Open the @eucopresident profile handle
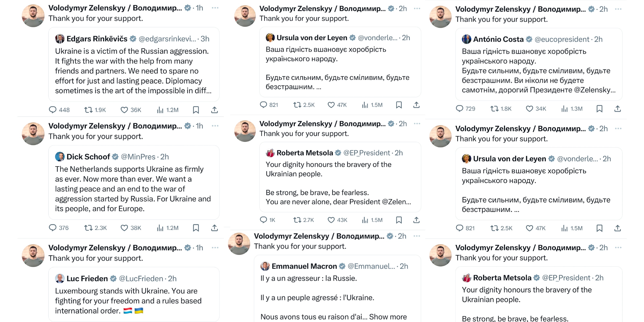The height and width of the screenshot is (322, 644). coord(562,39)
